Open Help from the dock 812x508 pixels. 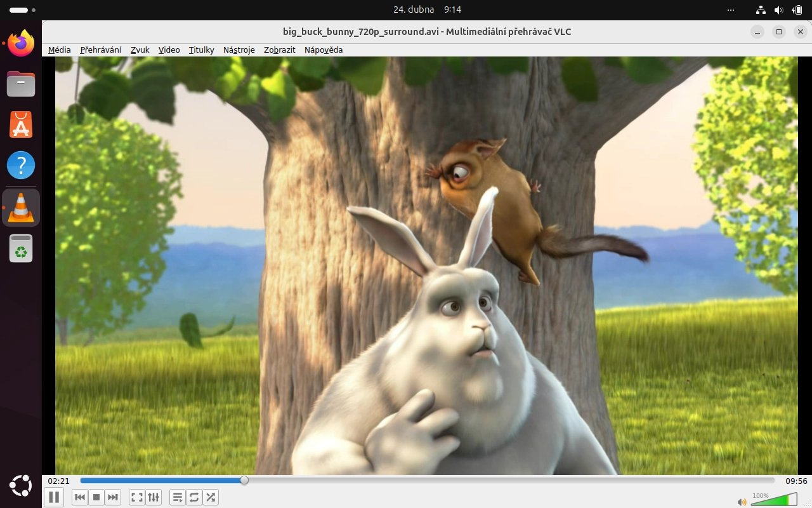[x=21, y=165]
